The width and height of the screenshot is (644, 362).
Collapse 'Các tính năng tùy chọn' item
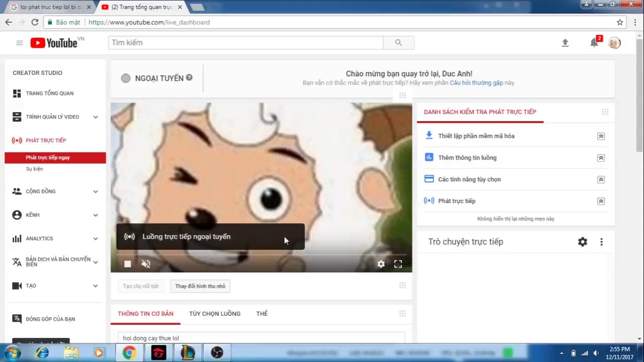coord(601,179)
